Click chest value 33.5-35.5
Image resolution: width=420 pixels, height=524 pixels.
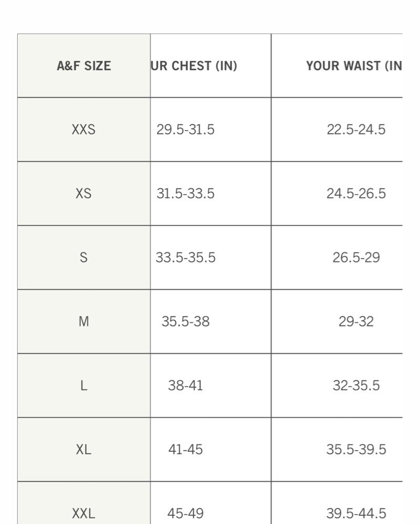(x=186, y=258)
